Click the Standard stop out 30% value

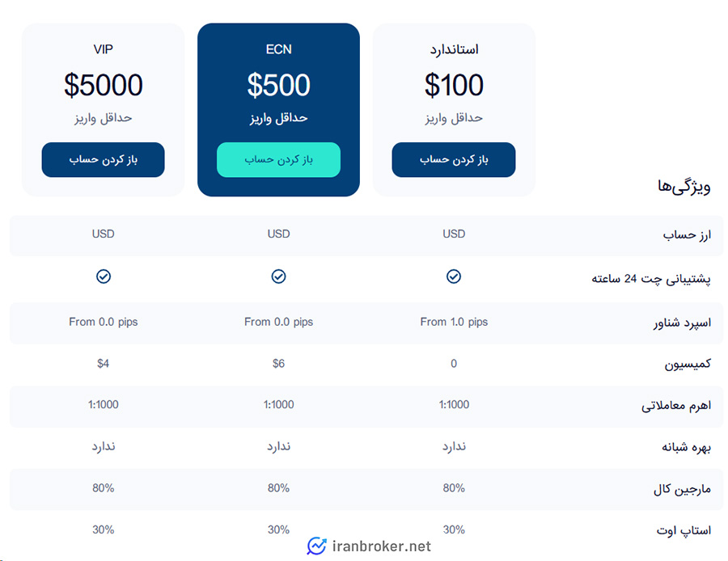(x=454, y=529)
